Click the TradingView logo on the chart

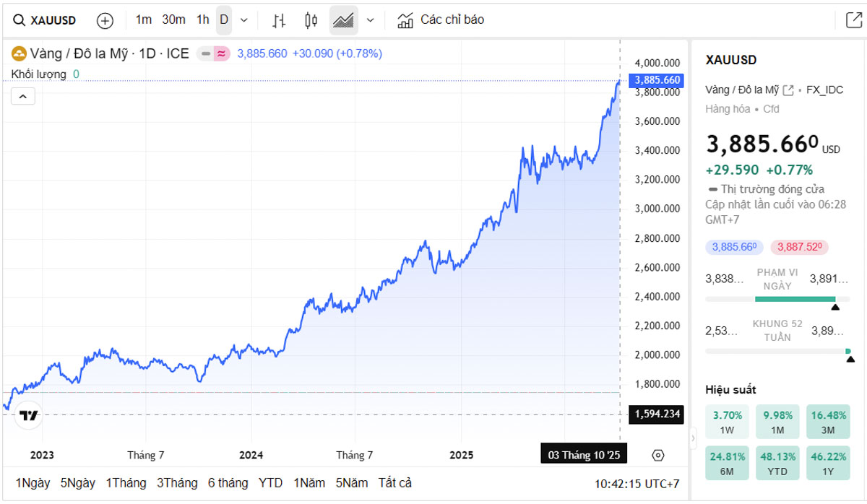(x=29, y=415)
